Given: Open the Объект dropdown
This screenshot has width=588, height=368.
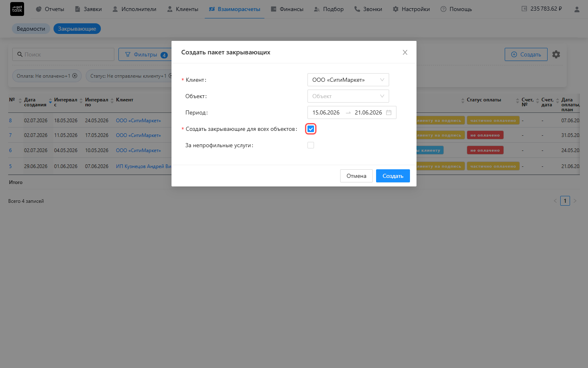Looking at the screenshot, I should point(348,96).
